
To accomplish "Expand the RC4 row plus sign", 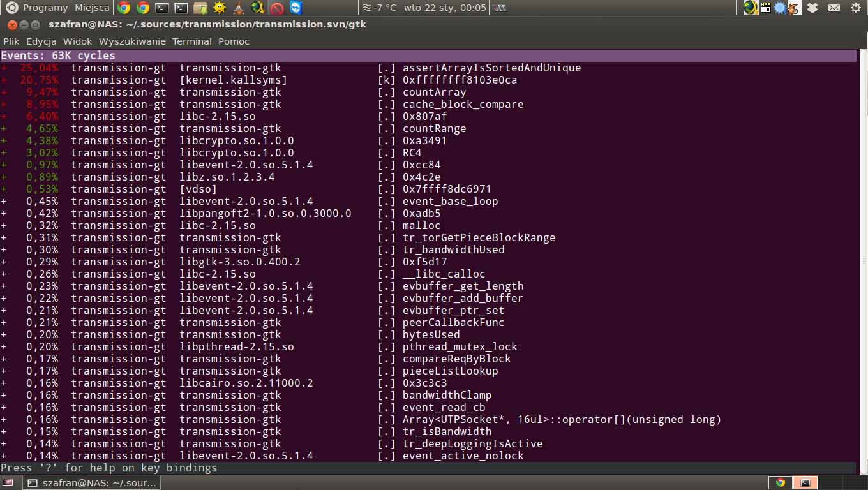I will click(x=4, y=152).
